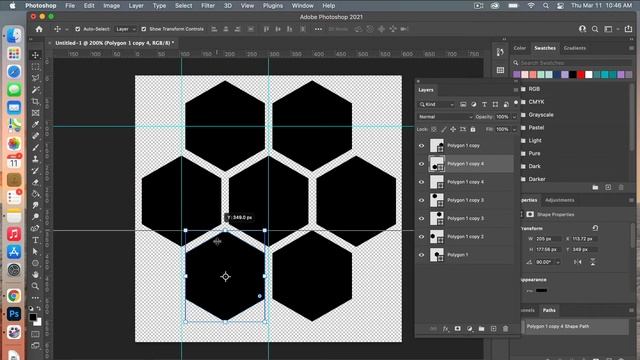The image size is (640, 360).
Task: Switch to the Adjustments tab
Action: pos(560,200)
